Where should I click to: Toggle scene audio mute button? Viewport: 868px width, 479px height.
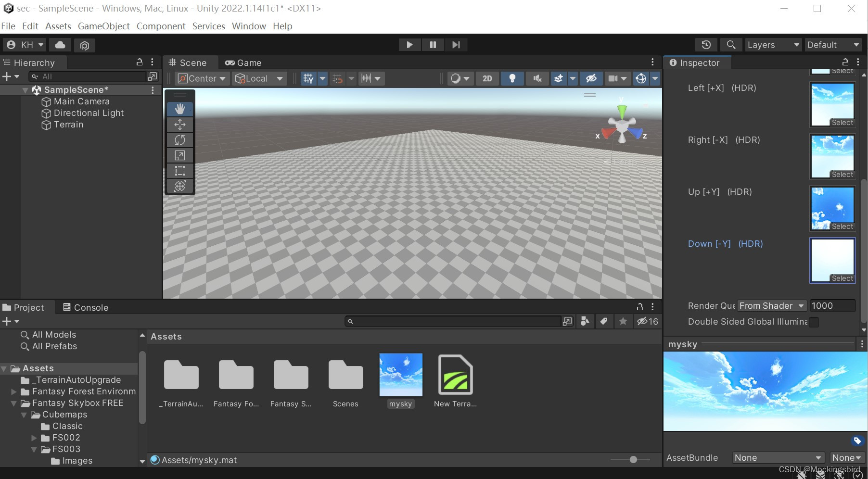pos(537,78)
